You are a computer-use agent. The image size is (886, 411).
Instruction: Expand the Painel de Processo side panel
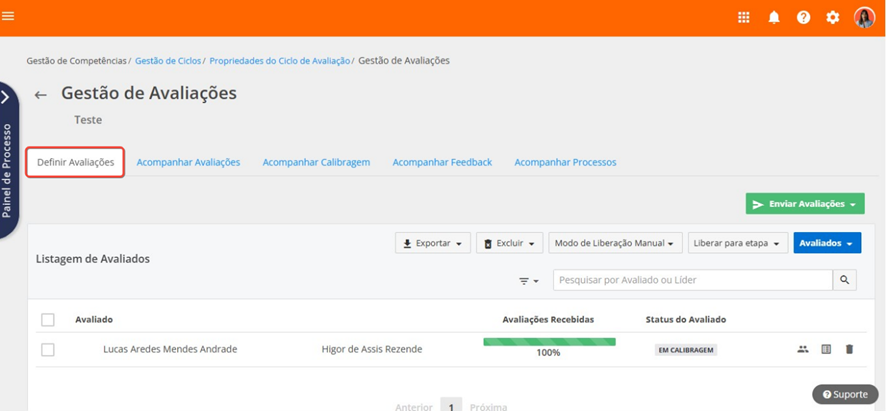point(6,97)
